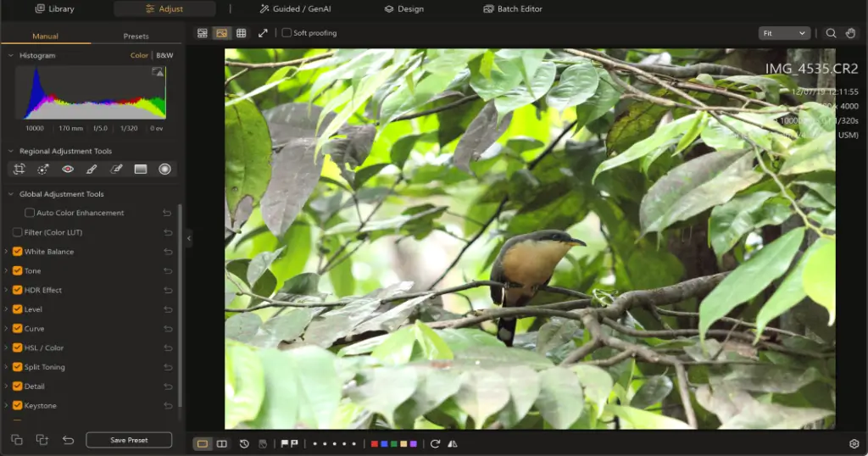Image resolution: width=868 pixels, height=456 pixels.
Task: Uncheck the Tone checkbox
Action: [18, 270]
